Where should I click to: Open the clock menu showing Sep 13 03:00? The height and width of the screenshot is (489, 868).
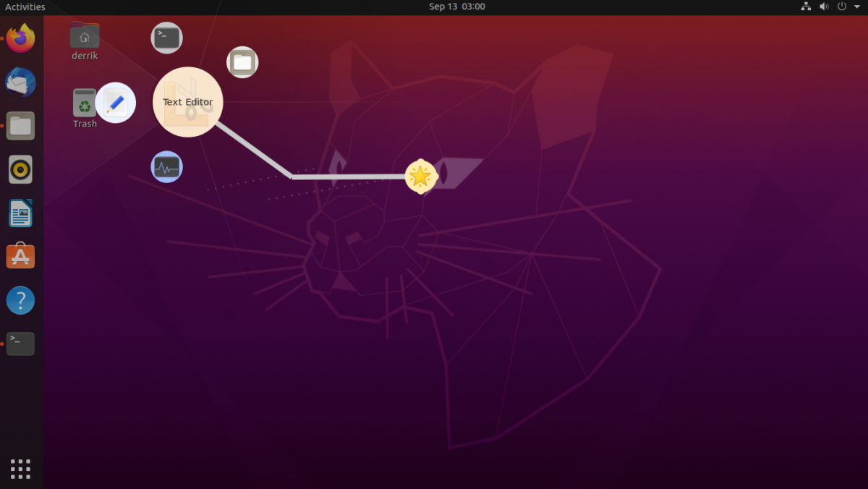(x=456, y=7)
